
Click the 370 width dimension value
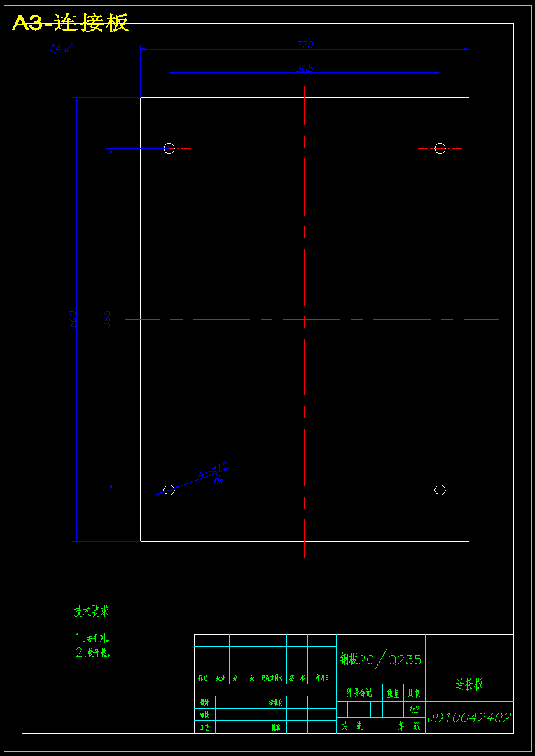(x=305, y=45)
